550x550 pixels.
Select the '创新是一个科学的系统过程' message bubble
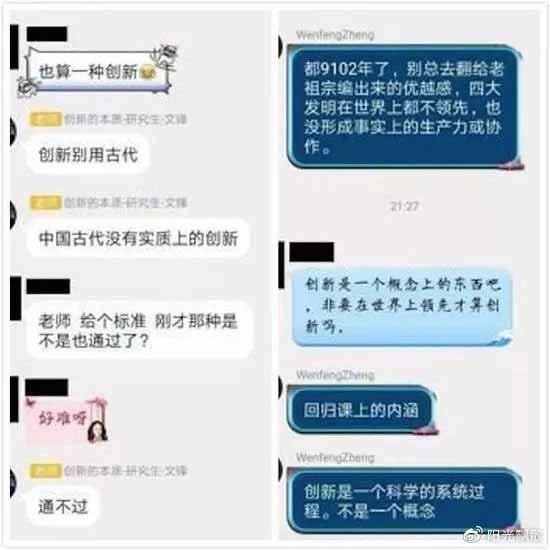click(404, 501)
